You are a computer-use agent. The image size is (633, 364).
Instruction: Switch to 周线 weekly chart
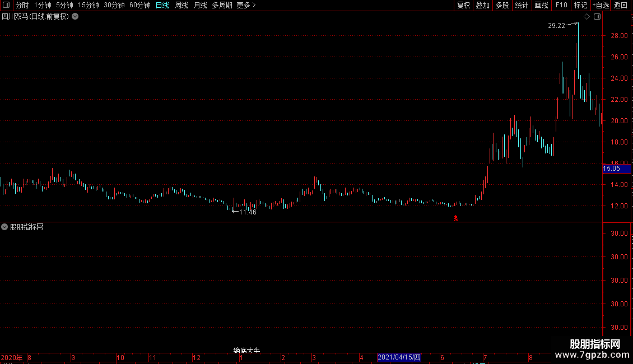(x=181, y=5)
